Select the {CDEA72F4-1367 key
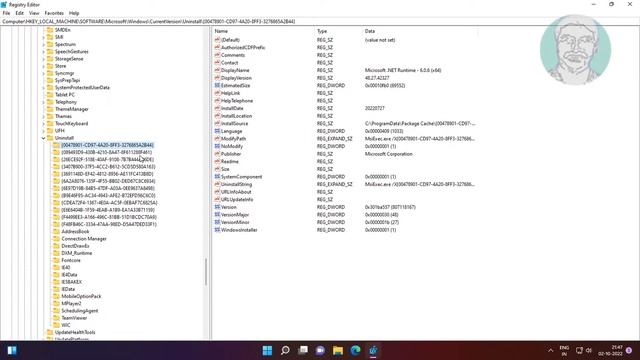The image size is (640, 360). (x=109, y=202)
